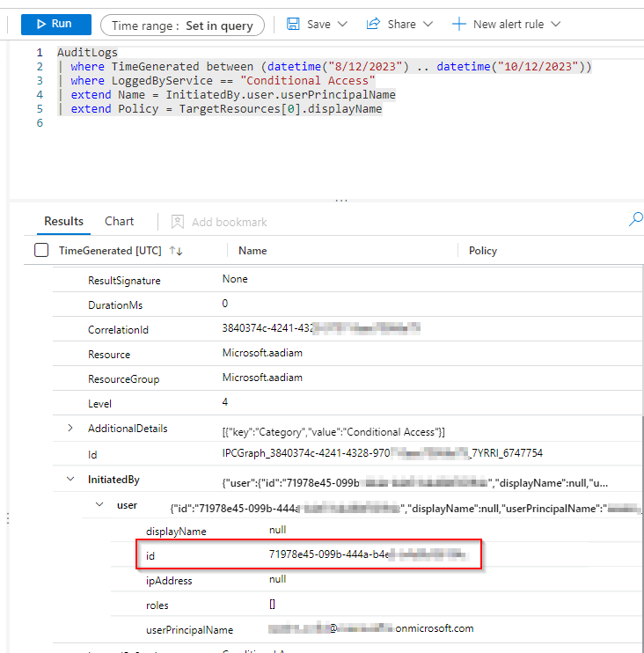Screen dimensions: 644x653
Task: Sort by TimeGenerated using the arrows icon
Action: 176,251
